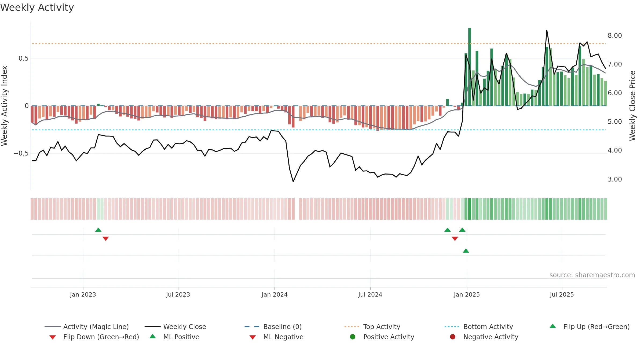Image resolution: width=644 pixels, height=362 pixels.
Task: Toggle Weekly Close legend entry
Action: [x=175, y=327]
